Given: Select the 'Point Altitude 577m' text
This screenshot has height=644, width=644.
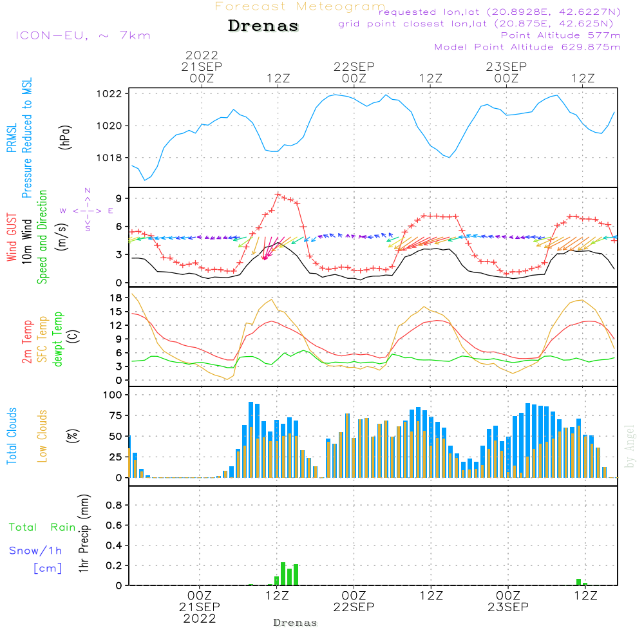Looking at the screenshot, I should (561, 35).
